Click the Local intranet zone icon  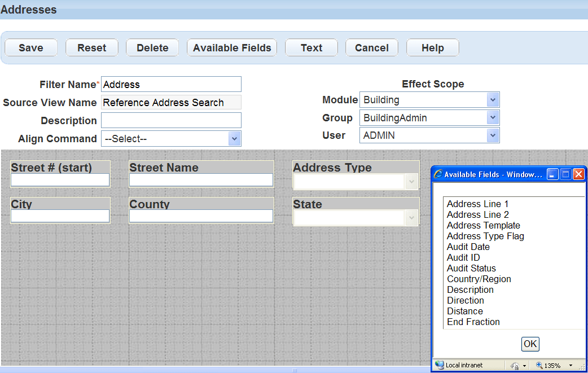coord(440,365)
